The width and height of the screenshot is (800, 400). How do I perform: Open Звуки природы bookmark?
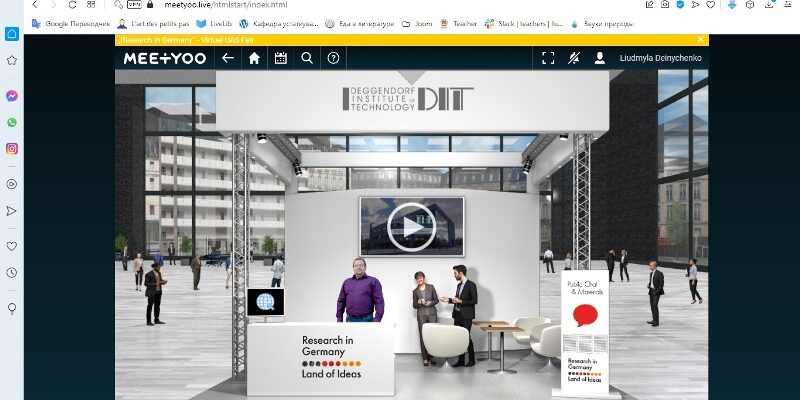coord(603,23)
